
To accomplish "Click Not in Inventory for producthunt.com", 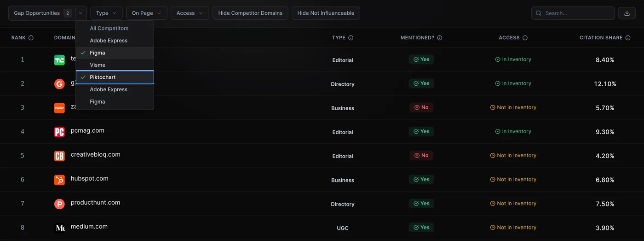I will [513, 203].
